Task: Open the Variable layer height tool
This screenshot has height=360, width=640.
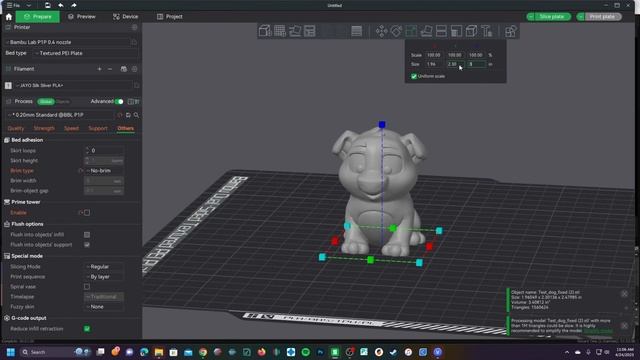Action: [x=356, y=31]
